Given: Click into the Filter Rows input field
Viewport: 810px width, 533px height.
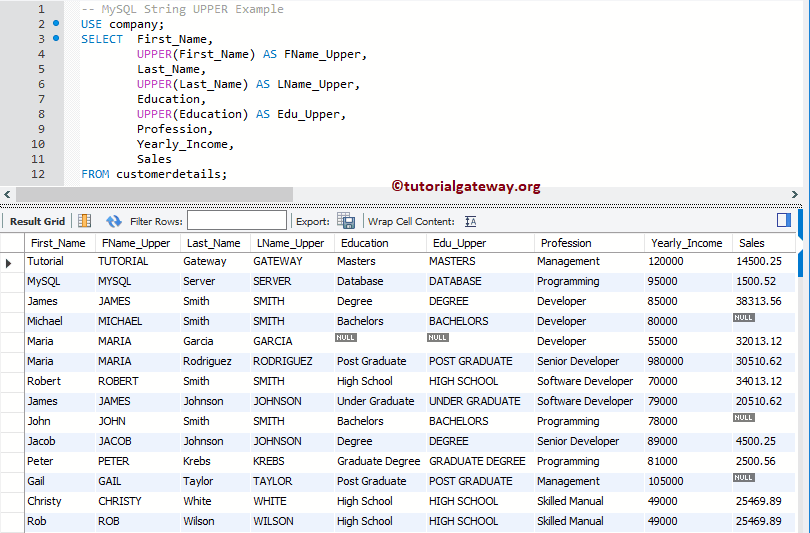Looking at the screenshot, I should tap(236, 221).
